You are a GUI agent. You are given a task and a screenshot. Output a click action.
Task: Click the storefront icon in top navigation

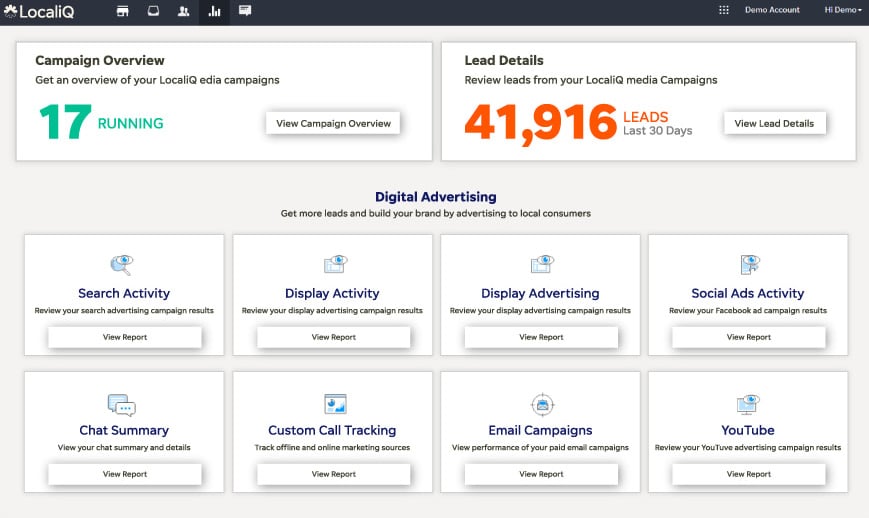pyautogui.click(x=123, y=11)
